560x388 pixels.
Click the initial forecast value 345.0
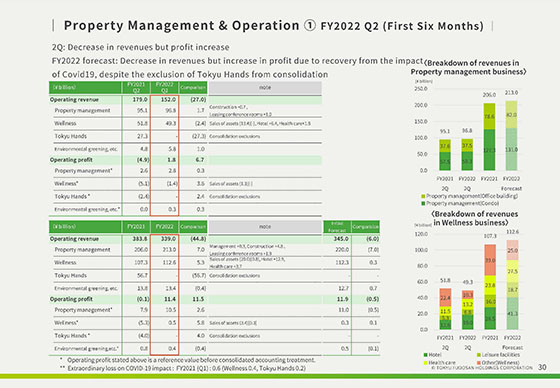tap(341, 239)
